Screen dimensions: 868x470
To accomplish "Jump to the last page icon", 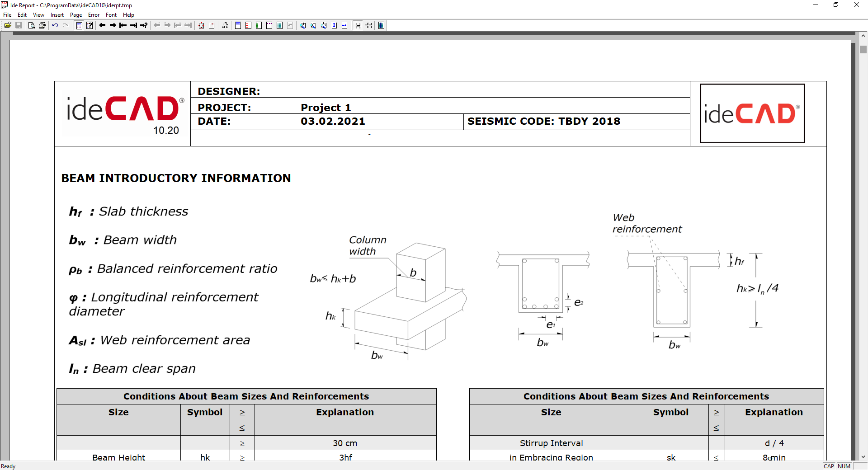I will pos(133,25).
